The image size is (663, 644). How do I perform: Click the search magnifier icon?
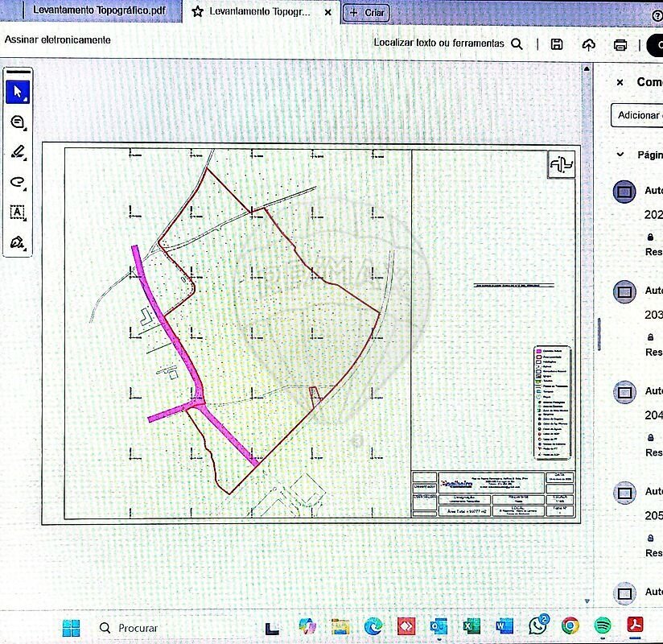(517, 43)
